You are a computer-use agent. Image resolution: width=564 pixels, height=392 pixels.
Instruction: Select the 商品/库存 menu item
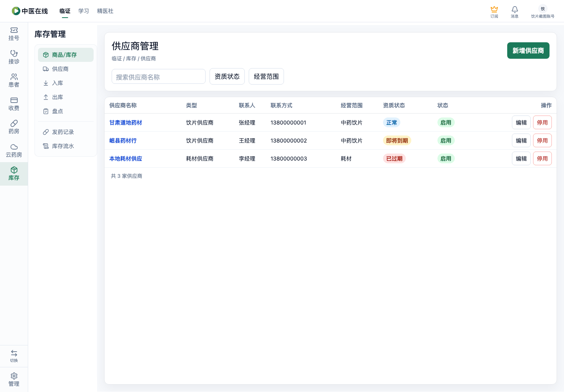(x=66, y=55)
